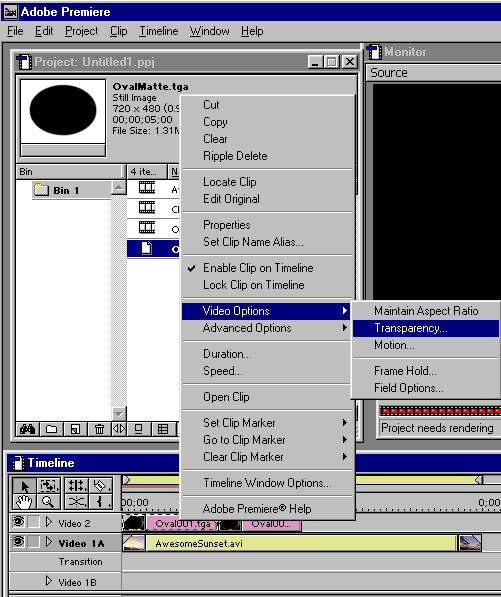
Task: Open the Advanced Options submenu
Action: (x=266, y=328)
